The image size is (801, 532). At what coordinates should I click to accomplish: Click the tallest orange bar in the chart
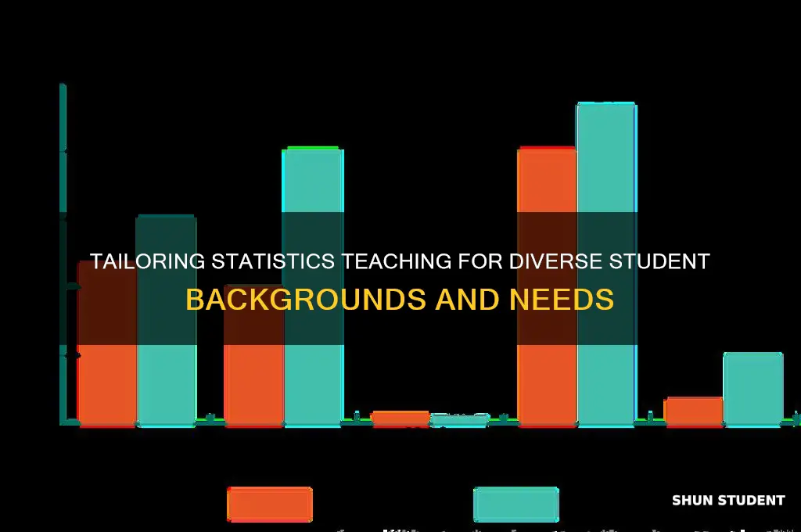(547, 286)
